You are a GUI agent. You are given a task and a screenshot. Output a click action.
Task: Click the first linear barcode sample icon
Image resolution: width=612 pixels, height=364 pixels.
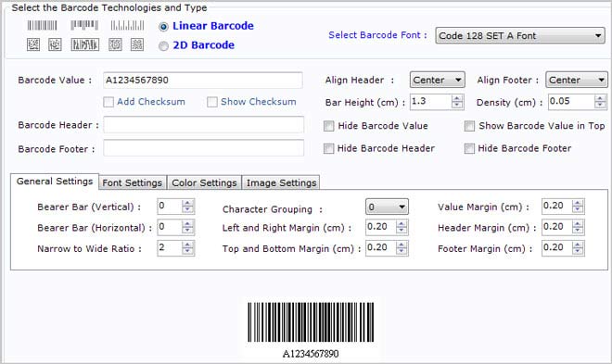tap(42, 26)
